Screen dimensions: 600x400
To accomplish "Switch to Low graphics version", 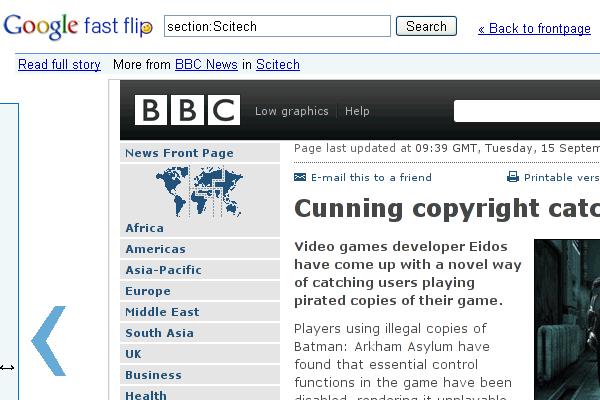I will [x=292, y=111].
